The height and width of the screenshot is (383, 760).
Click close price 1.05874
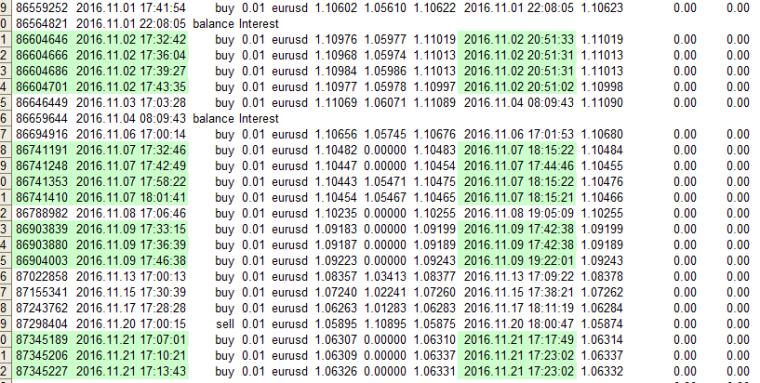pos(602,324)
